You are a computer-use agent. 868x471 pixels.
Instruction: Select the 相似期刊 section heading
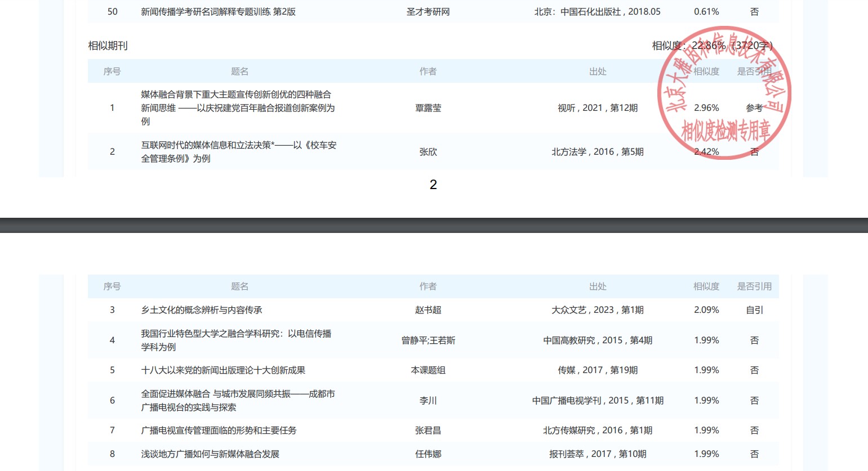[x=108, y=46]
